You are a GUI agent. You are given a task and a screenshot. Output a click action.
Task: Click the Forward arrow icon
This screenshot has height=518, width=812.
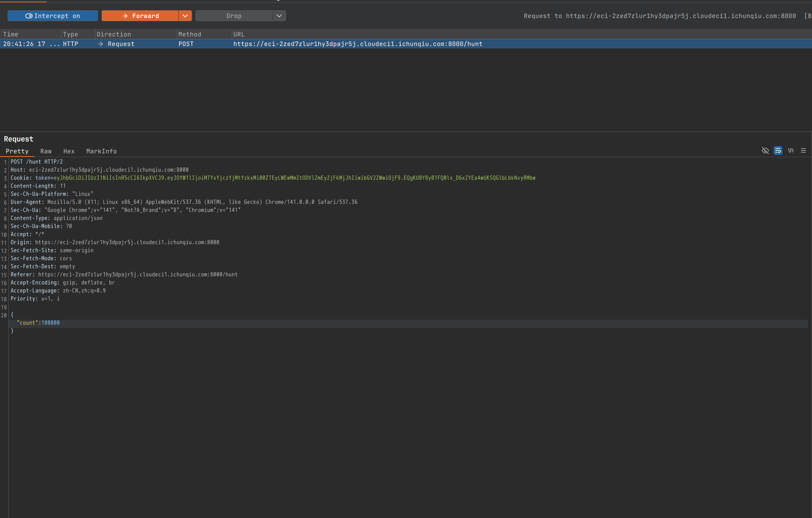click(x=125, y=16)
